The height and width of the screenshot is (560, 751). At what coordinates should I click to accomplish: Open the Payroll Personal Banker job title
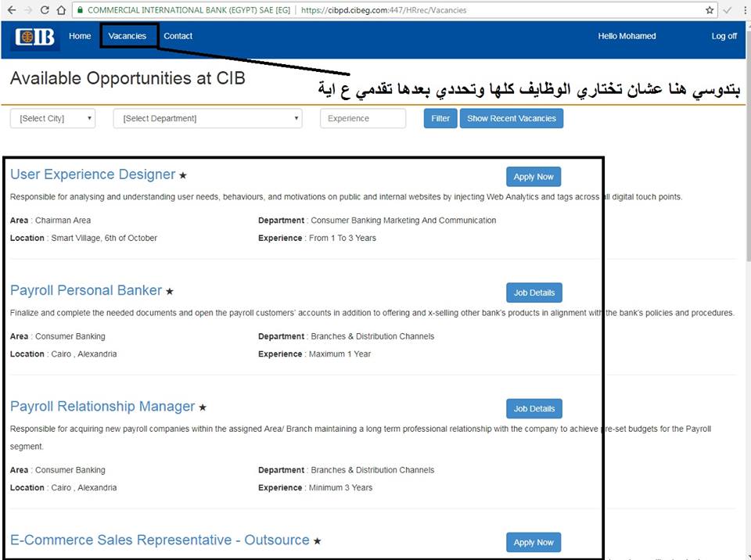[86, 290]
